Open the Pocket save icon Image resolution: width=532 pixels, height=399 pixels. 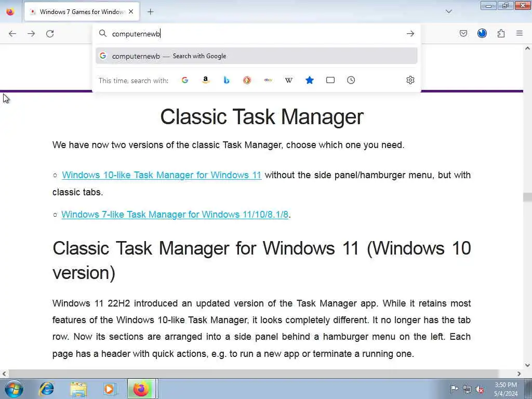click(x=463, y=33)
